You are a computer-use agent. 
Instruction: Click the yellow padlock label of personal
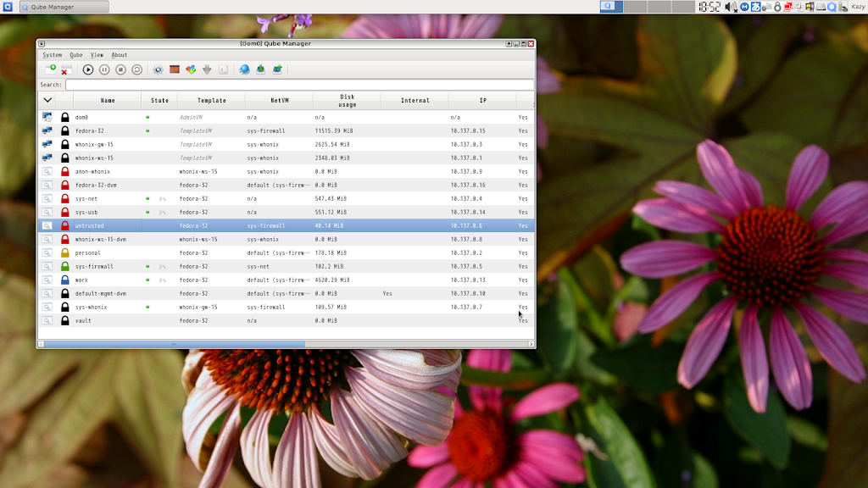pos(64,252)
